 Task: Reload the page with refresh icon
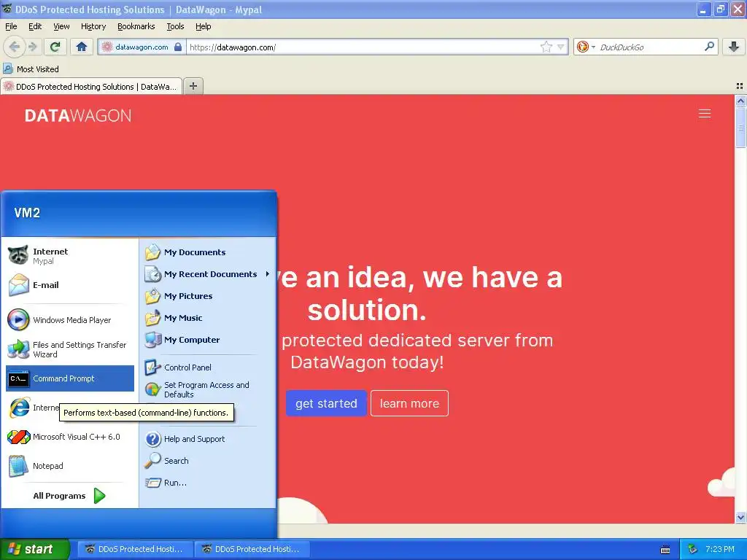[55, 47]
